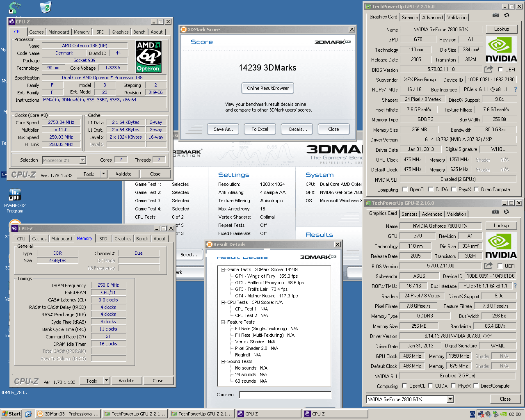
Task: Toggle DirectCompute checkbox in top GPU-Z window
Action: point(476,189)
